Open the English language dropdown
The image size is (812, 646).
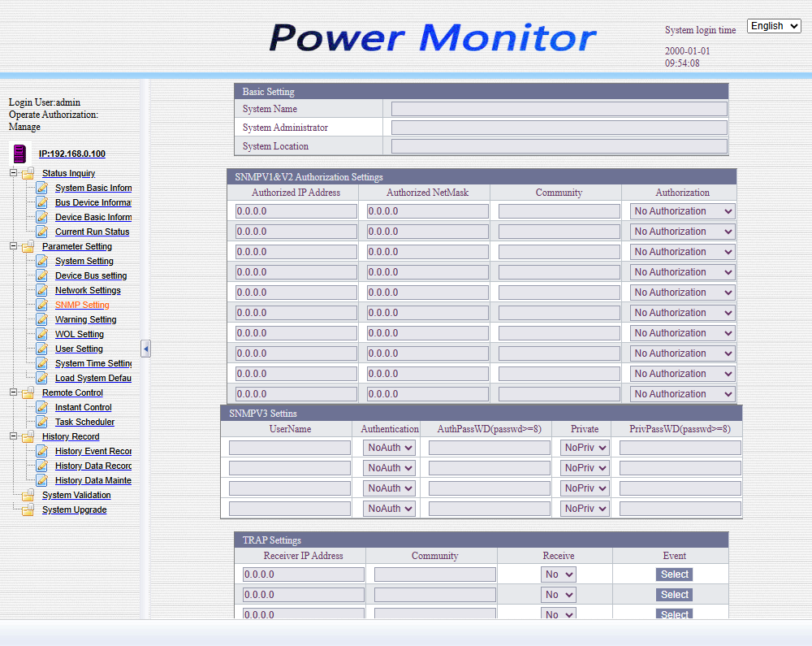coord(774,26)
